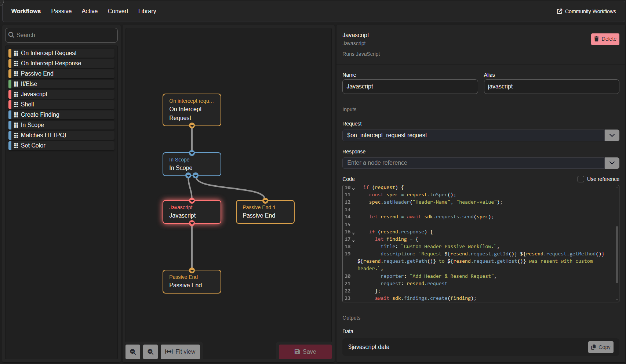Click the input connector of In Scope node
Viewport: 626px width, 364px height.
point(192,153)
